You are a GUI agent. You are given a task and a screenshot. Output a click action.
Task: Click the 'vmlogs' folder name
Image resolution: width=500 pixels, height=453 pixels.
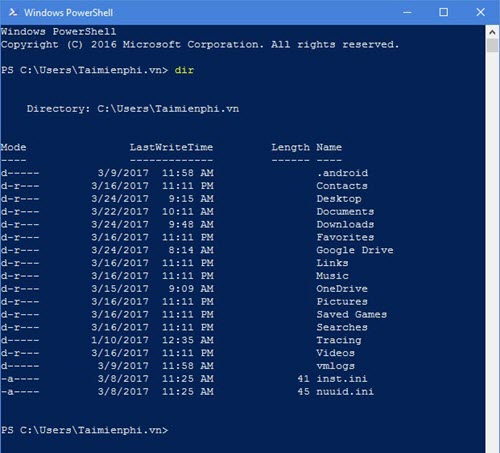click(x=335, y=366)
